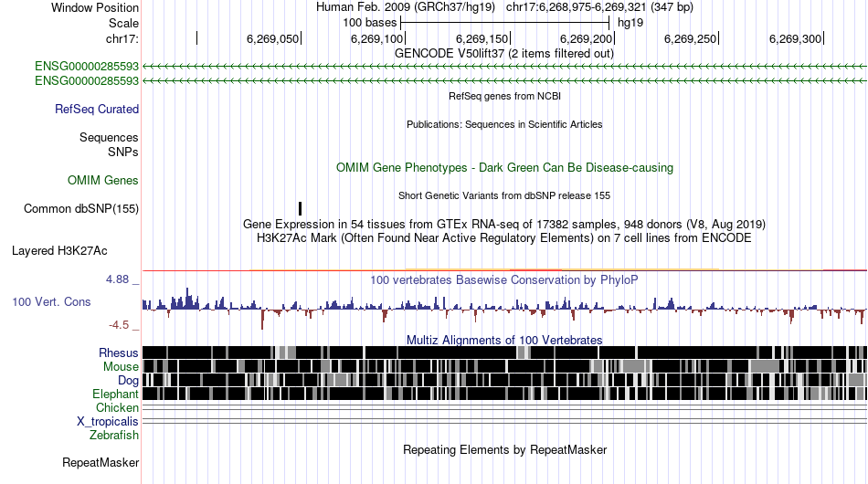Image resolution: width=868 pixels, height=484 pixels.
Task: Click the 6,269,100 ruler position
Action: 377,38
